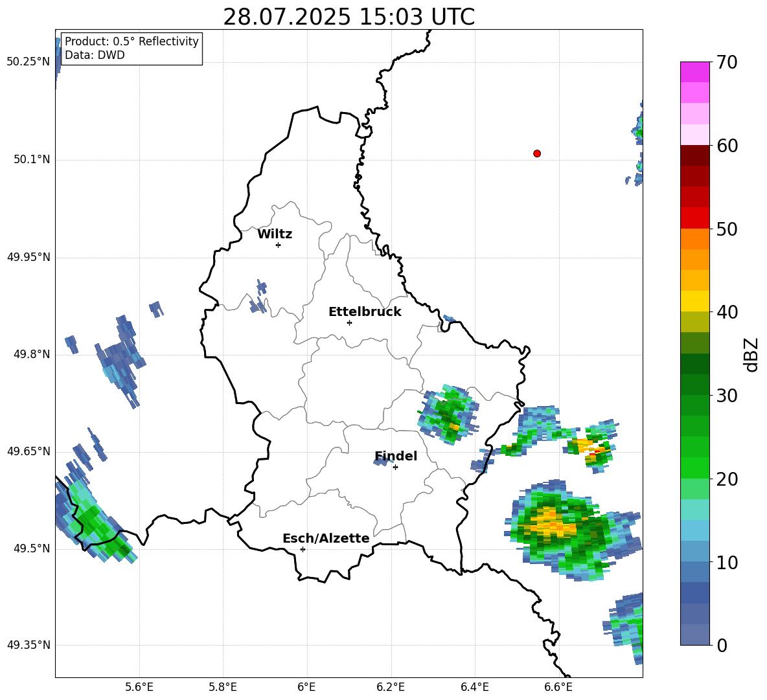Screen dimensions: 767x700
Task: Pick the orange swatch just below 50
Action: [694, 239]
